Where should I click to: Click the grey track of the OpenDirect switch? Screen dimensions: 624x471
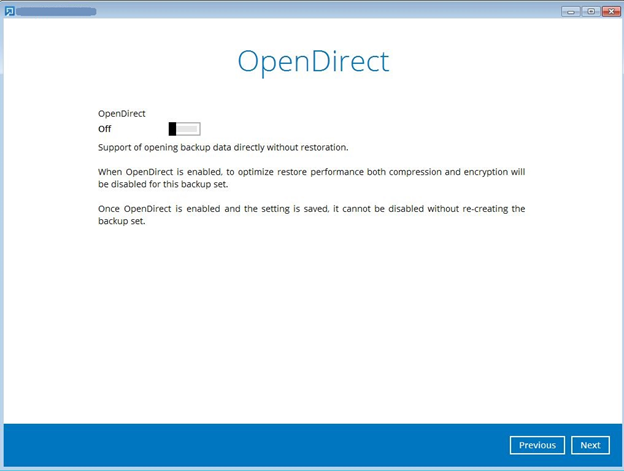189,129
